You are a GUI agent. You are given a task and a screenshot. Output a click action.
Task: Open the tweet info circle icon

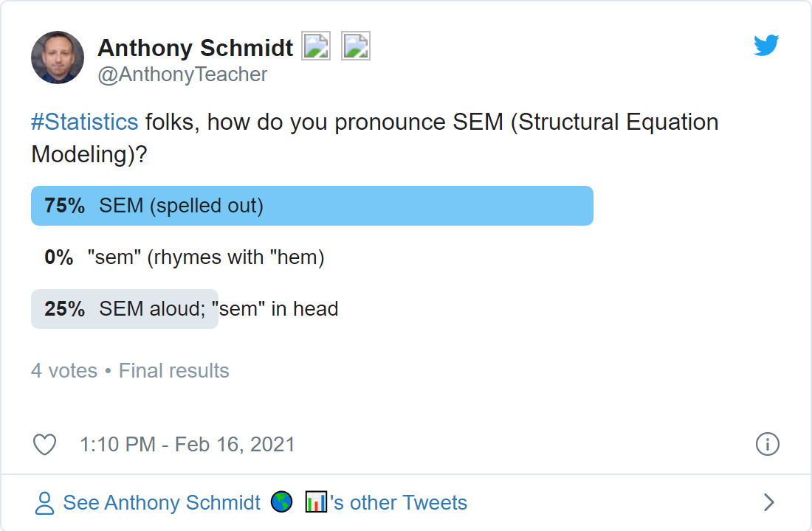pos(767,444)
